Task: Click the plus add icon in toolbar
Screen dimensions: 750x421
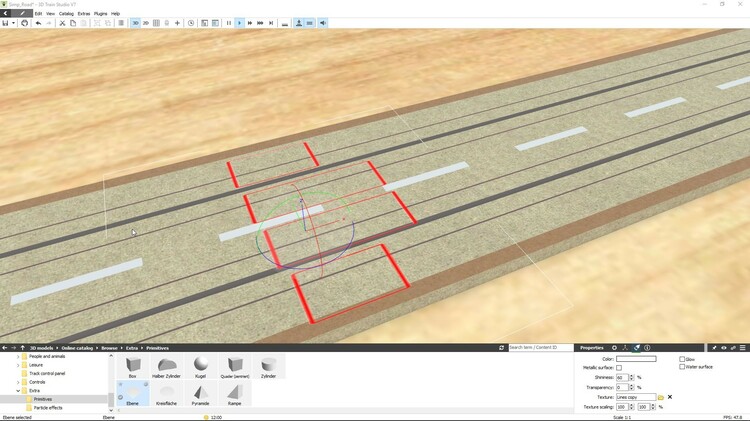Action: [177, 23]
